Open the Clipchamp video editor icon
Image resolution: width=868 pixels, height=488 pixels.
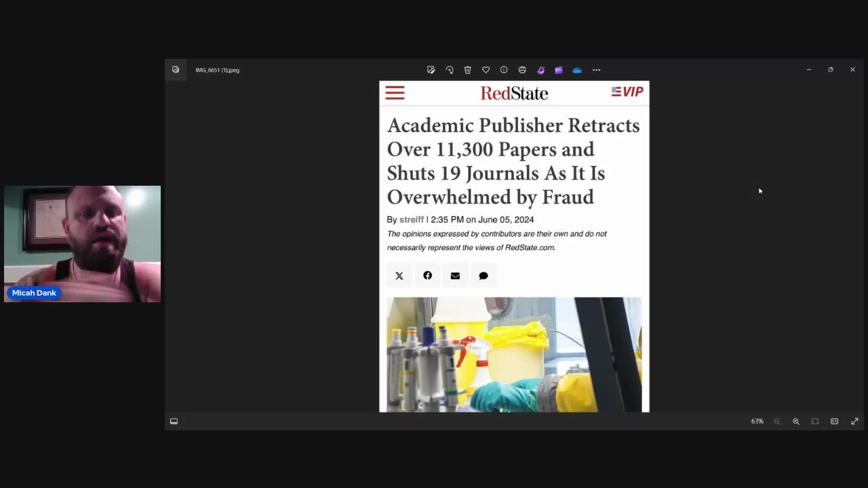(559, 70)
